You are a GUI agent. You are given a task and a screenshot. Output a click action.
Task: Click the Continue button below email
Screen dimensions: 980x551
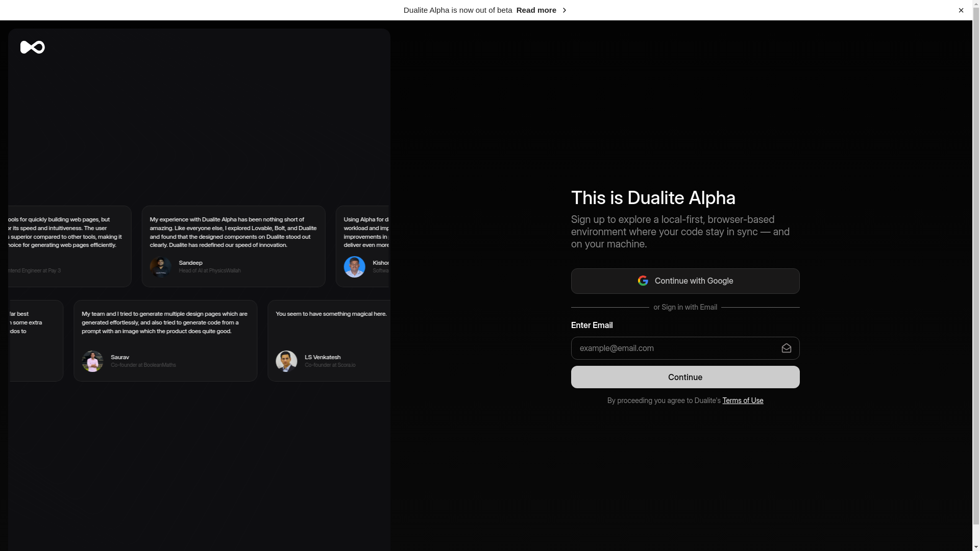(685, 377)
